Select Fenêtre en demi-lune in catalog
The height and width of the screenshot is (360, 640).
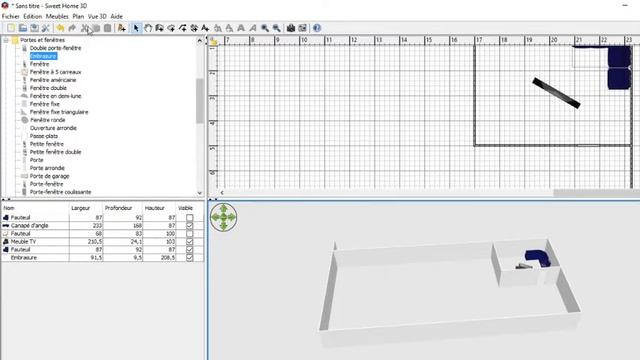(56, 96)
